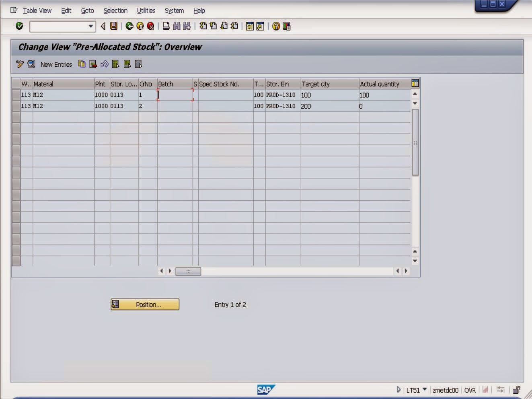Click the green Enter checkmark icon
532x399 pixels.
pyautogui.click(x=19, y=26)
